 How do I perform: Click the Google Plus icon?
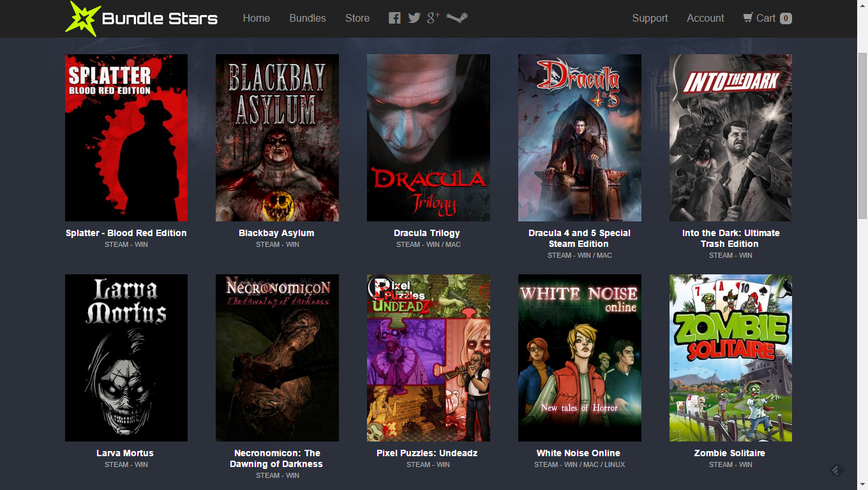[433, 18]
